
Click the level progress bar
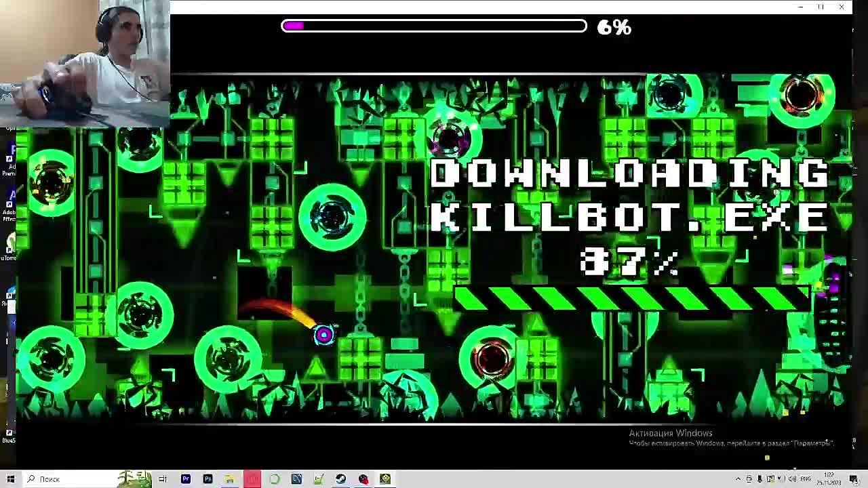pyautogui.click(x=434, y=26)
